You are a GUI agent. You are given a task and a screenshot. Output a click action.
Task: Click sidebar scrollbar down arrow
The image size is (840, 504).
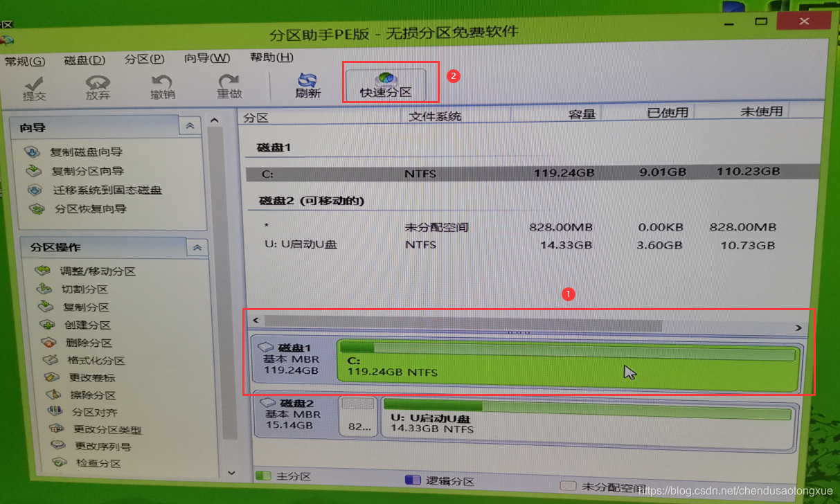[x=231, y=472]
